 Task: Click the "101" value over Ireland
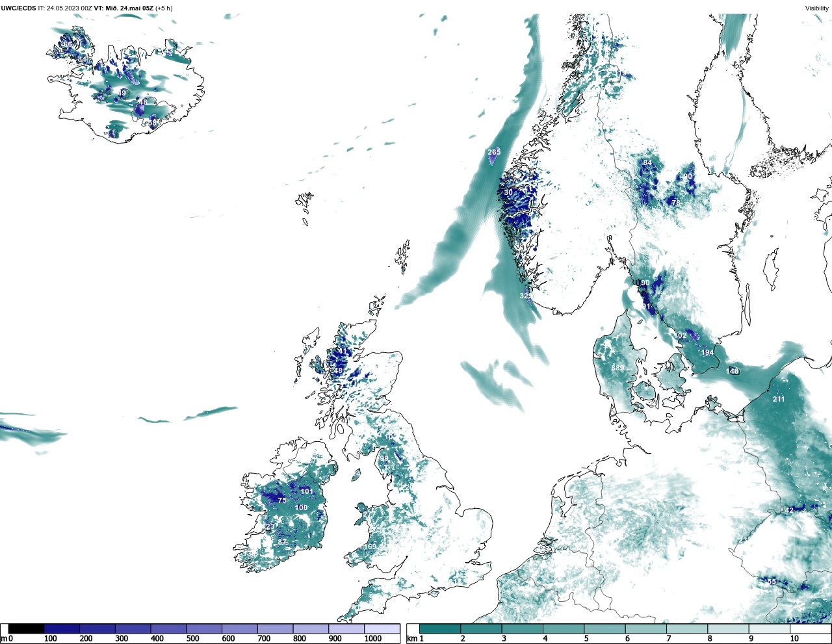(306, 491)
